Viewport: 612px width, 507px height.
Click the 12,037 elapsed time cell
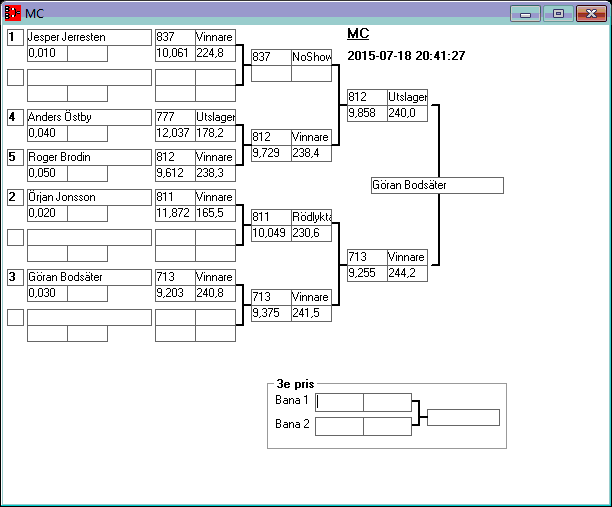(175, 132)
